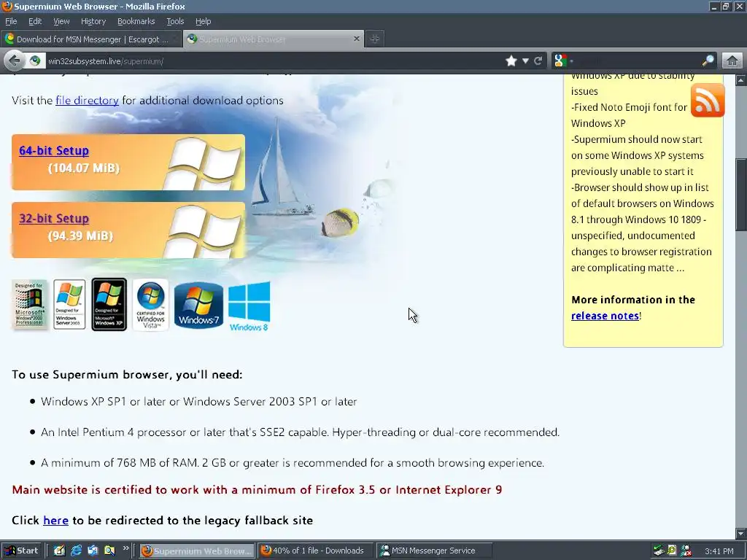Click the Certified for Windows Vista badge
Viewport: 747px width, 560px height.
tap(150, 304)
